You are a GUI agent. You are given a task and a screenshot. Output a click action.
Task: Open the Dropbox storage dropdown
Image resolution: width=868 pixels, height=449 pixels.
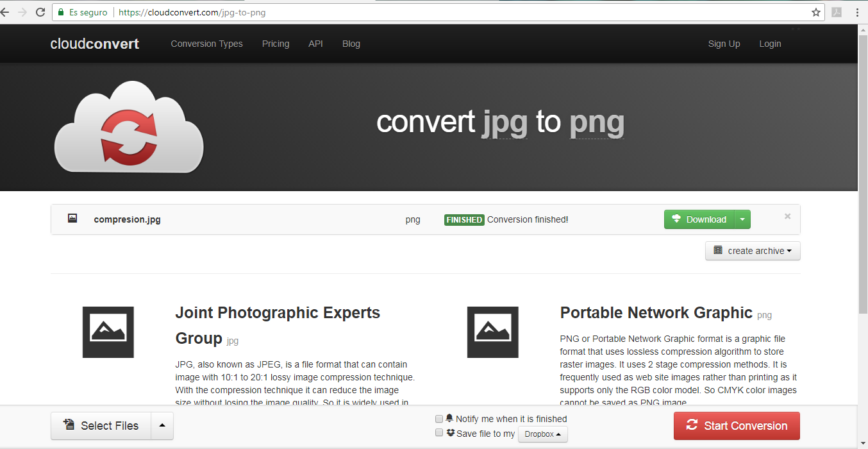543,434
